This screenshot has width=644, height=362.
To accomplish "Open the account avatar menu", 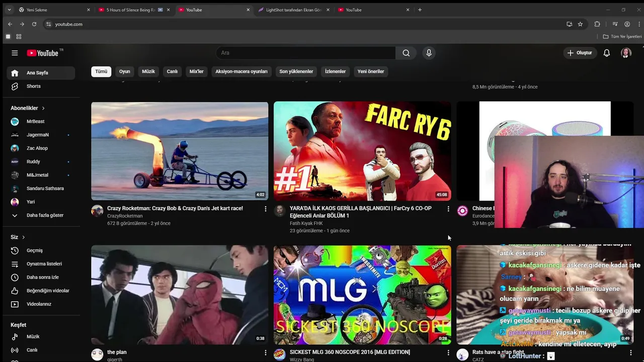I will point(626,53).
